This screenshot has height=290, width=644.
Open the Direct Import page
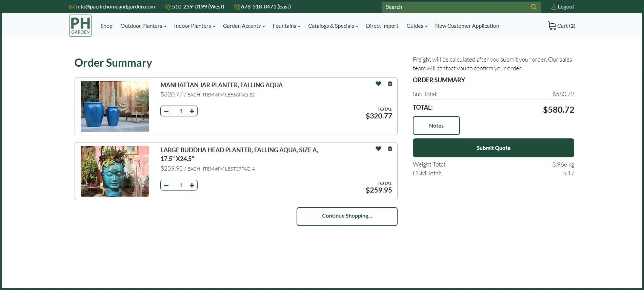tap(382, 26)
